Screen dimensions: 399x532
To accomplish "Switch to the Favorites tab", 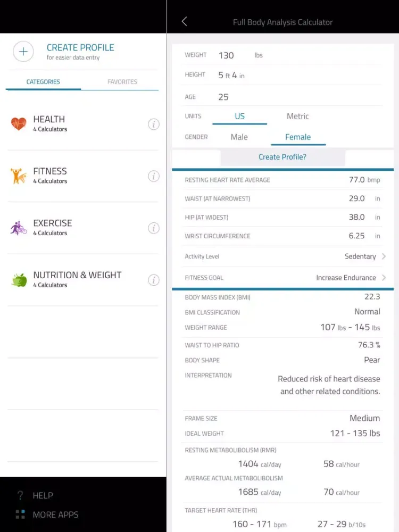I will [122, 82].
